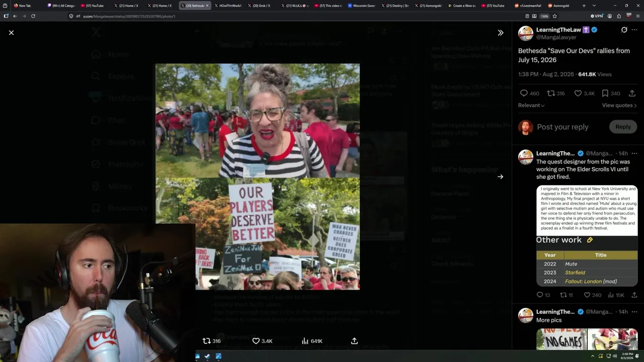View photo analytics showing 641K

[312, 341]
